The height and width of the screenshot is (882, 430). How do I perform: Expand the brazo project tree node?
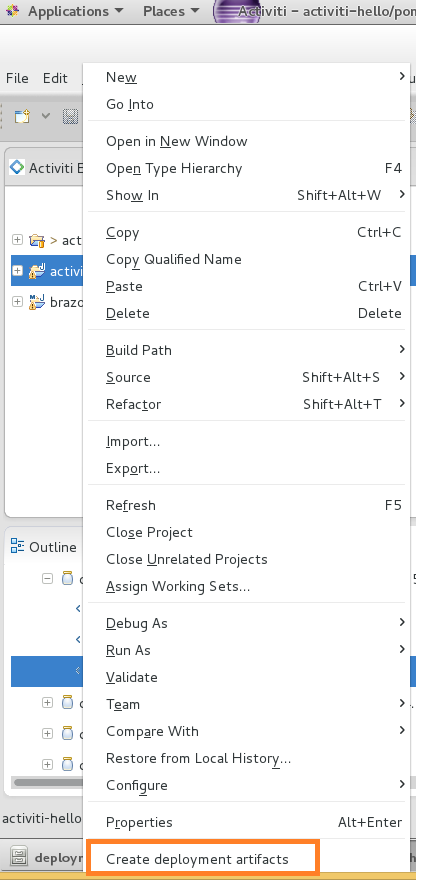pyautogui.click(x=17, y=302)
